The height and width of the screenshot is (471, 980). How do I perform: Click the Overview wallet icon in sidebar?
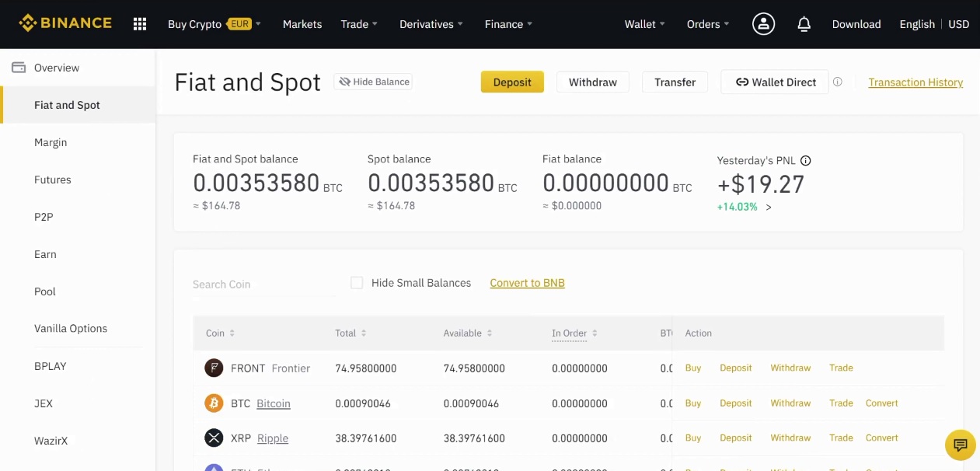[x=19, y=68]
